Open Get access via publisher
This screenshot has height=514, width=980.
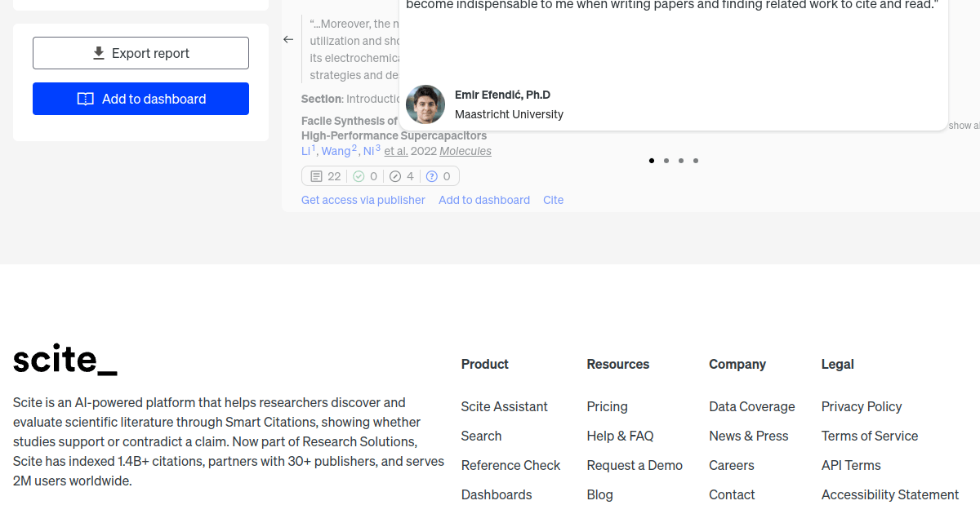[x=363, y=200]
